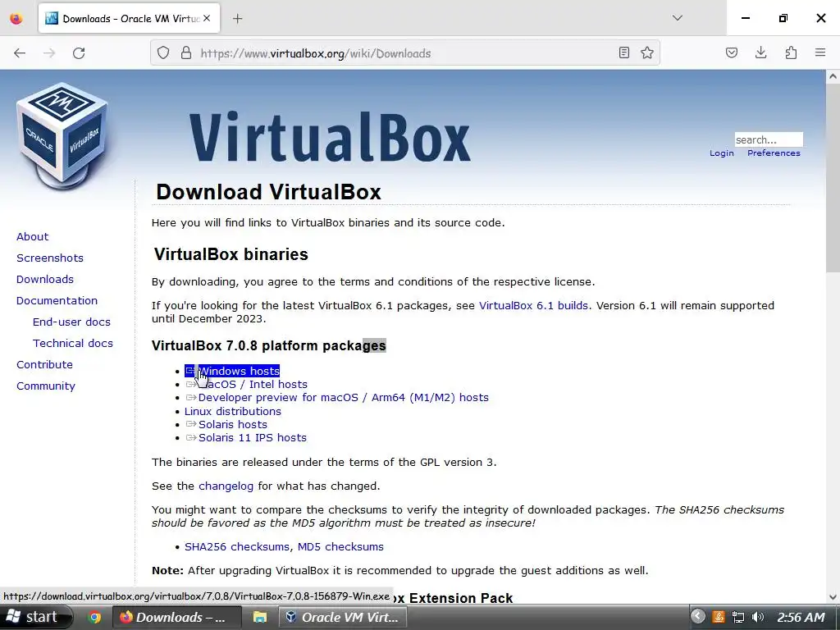Click the site search box
The width and height of the screenshot is (840, 630).
coord(768,139)
